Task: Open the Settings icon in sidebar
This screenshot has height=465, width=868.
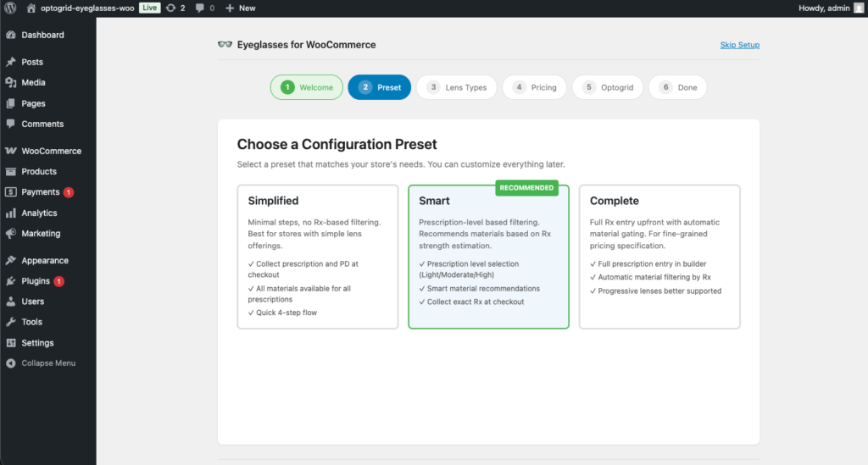Action: [x=10, y=343]
